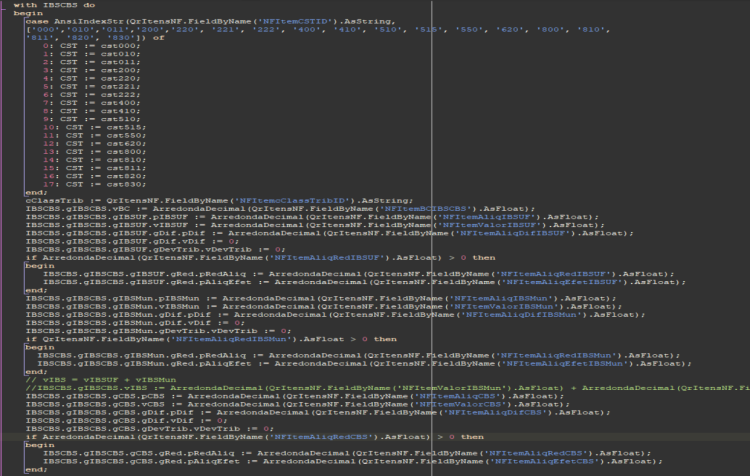
Task: Click the 'NFItemAliqDifIBSUF' string literal
Action: click(x=515, y=233)
